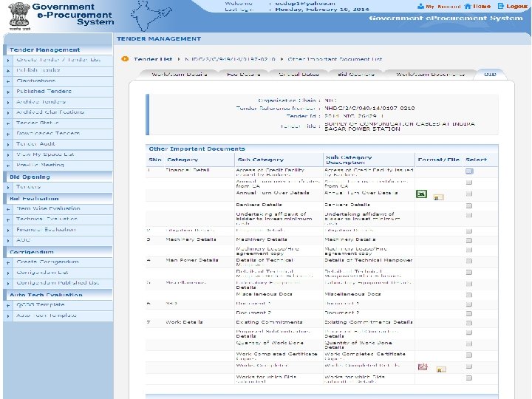Click arrow icon beside Clarifications

tap(8, 81)
